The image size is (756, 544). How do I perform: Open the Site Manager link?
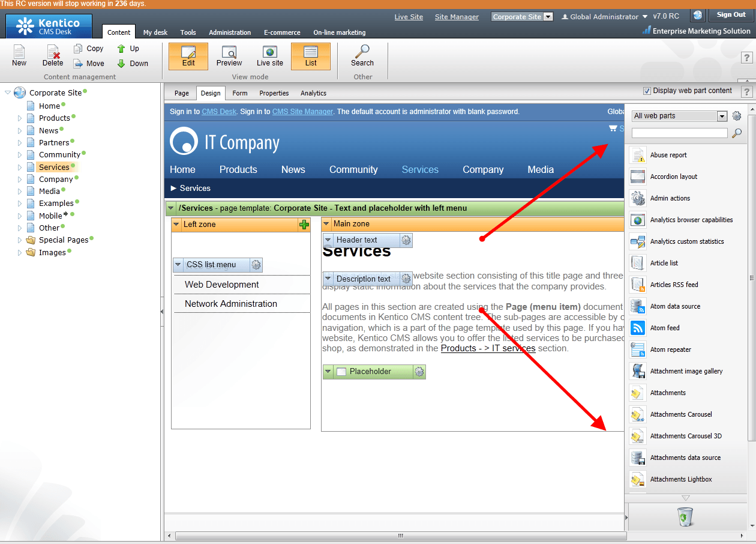[457, 17]
